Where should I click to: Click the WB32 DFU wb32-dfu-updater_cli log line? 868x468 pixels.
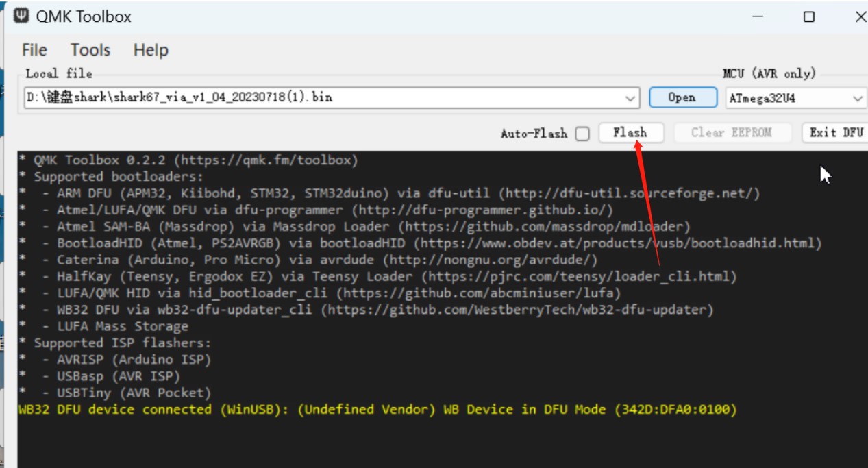366,310
